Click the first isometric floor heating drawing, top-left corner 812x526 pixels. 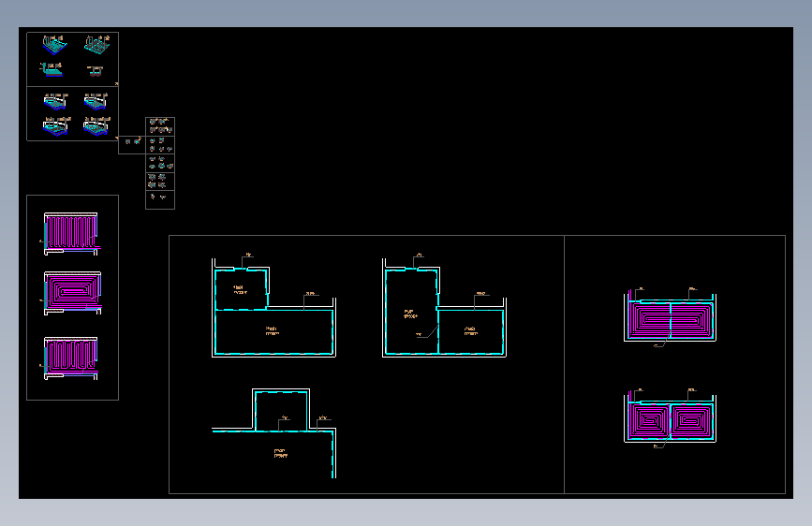[54, 45]
